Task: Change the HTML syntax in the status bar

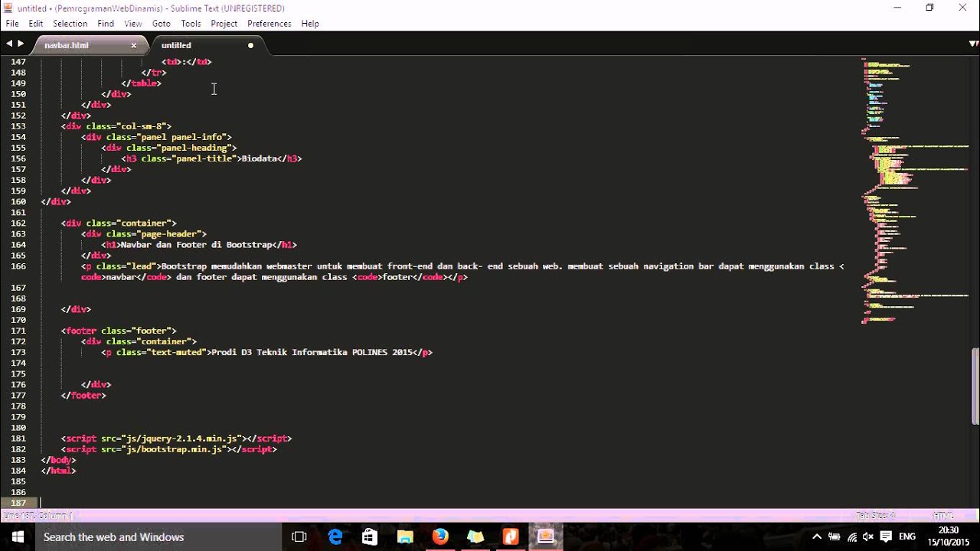Action: point(943,516)
